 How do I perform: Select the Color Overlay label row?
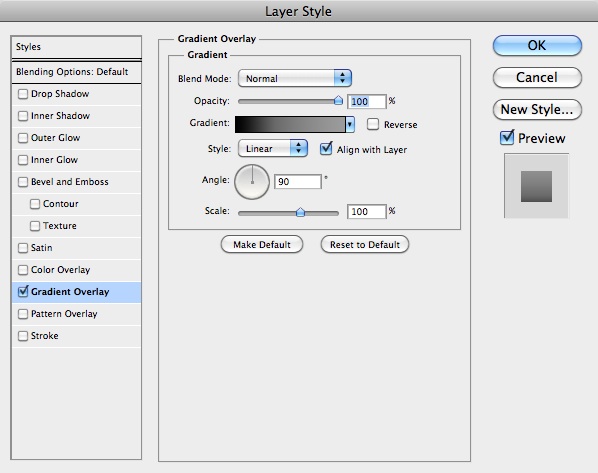(x=76, y=270)
